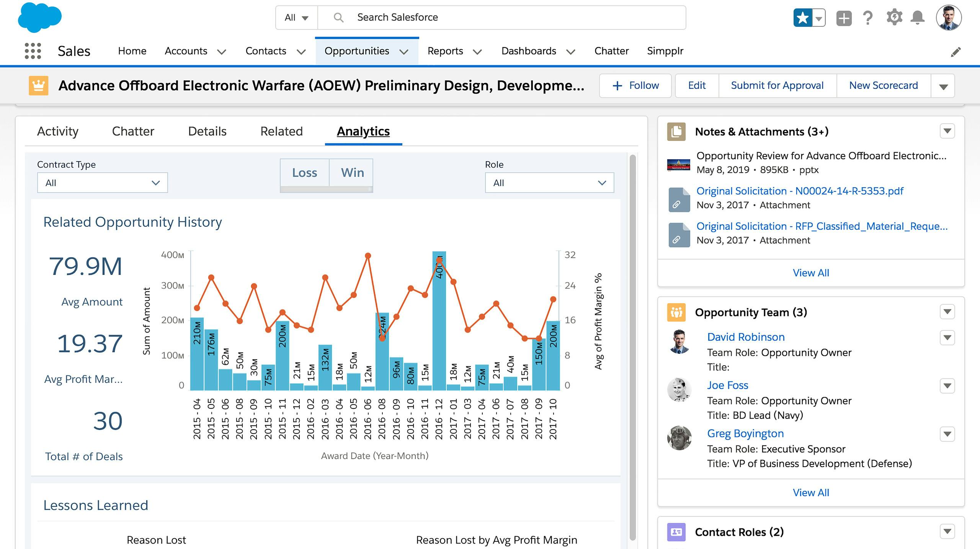Open the App Launcher grid icon
Viewport: 980px width, 549px height.
click(x=33, y=51)
